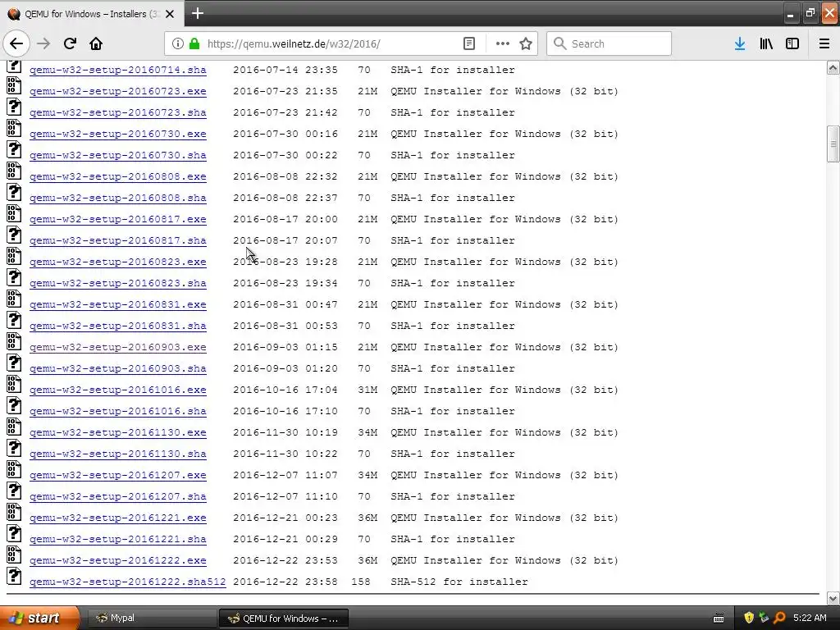Click question-mark icon beside qemu-w32-setup-20160817.sha

coord(14,235)
